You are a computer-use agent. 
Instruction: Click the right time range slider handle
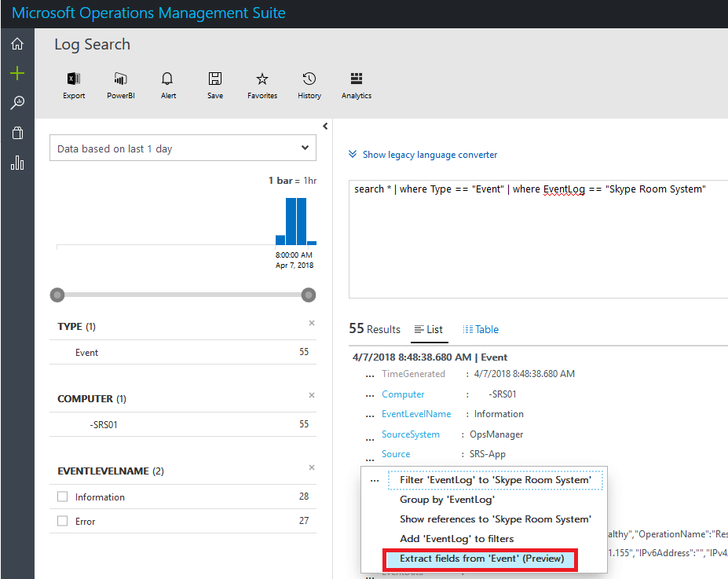point(309,295)
